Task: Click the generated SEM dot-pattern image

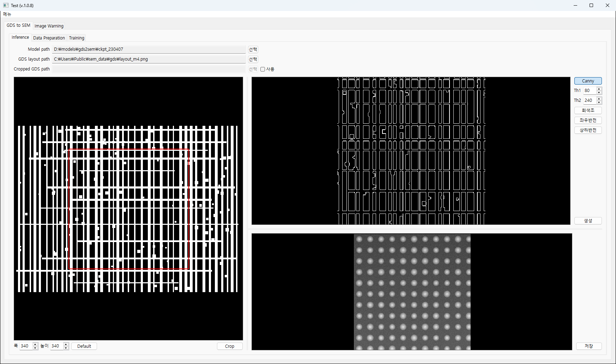Action: click(x=412, y=292)
